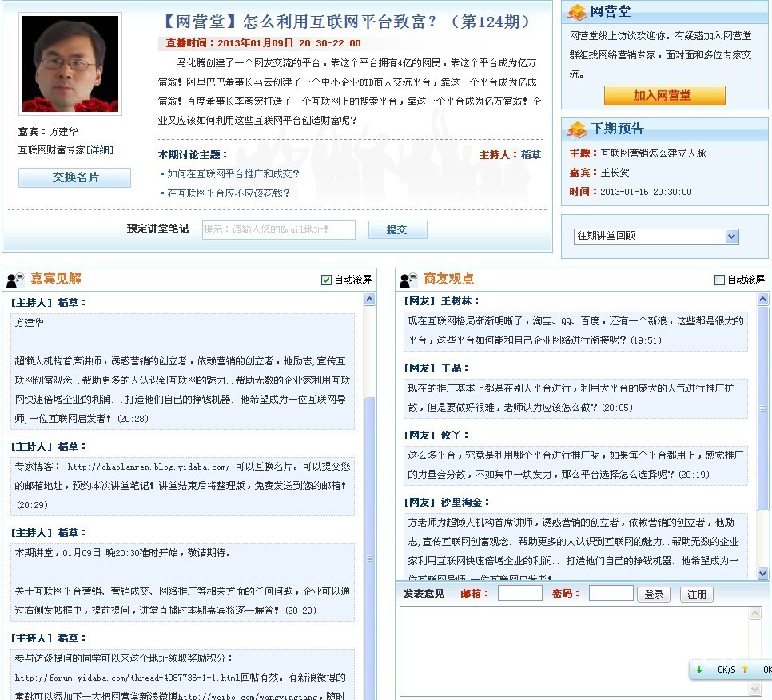
Task: Click topic 如何在互联网平台推广和成交?
Action: tap(233, 174)
